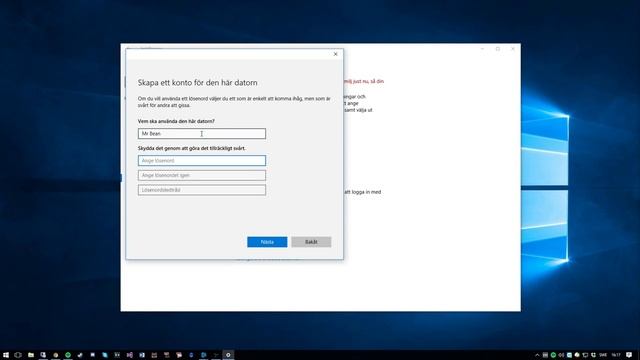Maximize the Settings window behind the dialog

(x=498, y=49)
